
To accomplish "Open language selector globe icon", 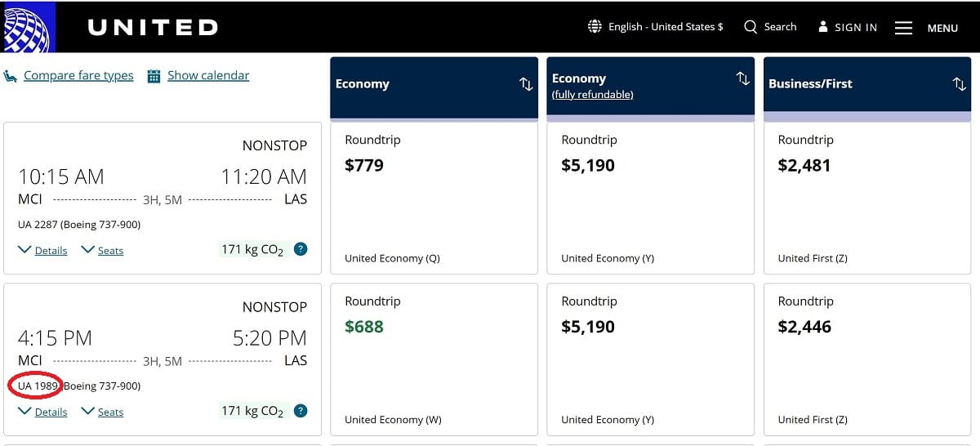I will [x=595, y=27].
